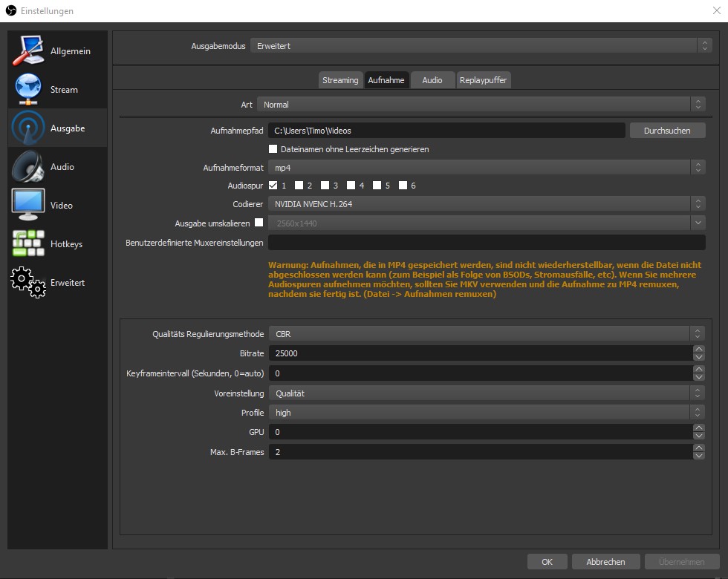Enable Audiospur 6

click(x=403, y=185)
